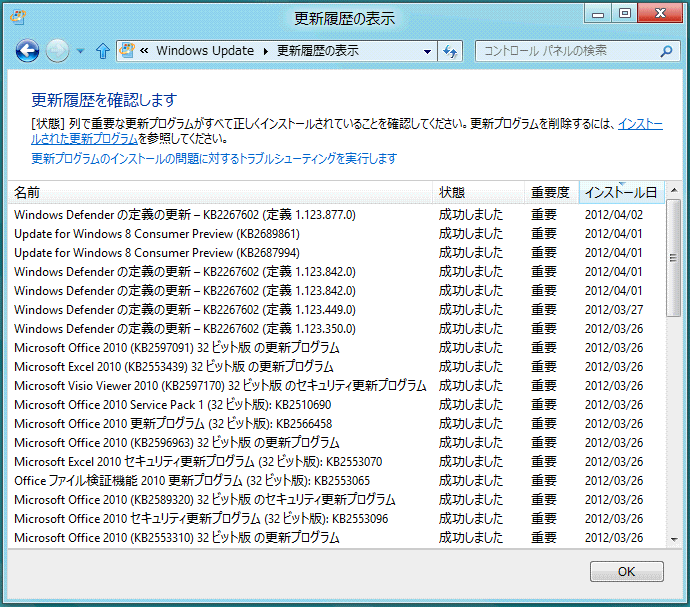The width and height of the screenshot is (690, 607).
Task: Maximize the 更新履歴の表示 window
Action: (x=624, y=13)
